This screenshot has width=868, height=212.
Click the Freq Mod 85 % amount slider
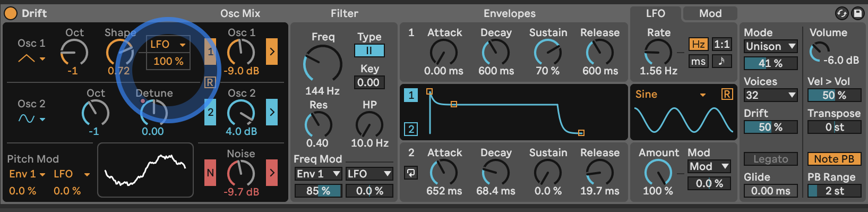click(318, 191)
